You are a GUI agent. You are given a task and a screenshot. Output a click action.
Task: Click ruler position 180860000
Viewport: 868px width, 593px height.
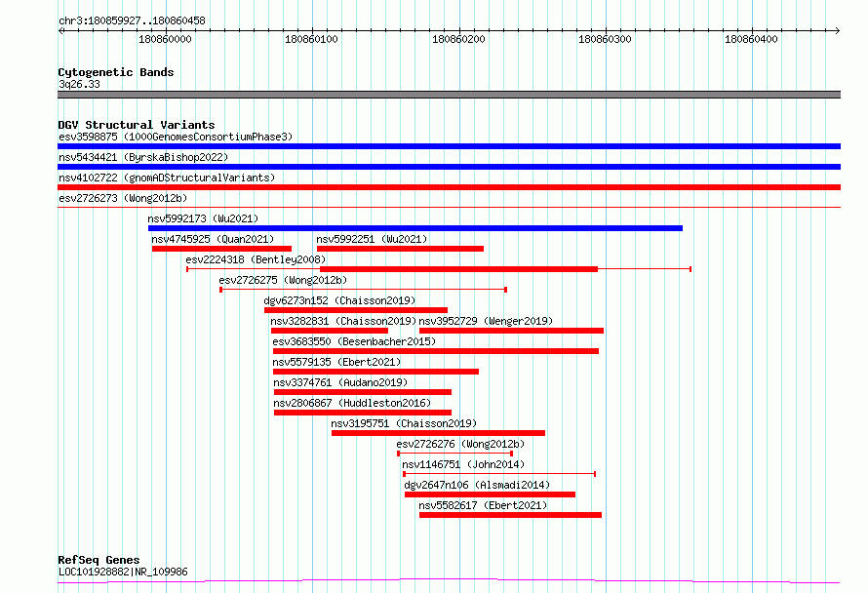165,39
